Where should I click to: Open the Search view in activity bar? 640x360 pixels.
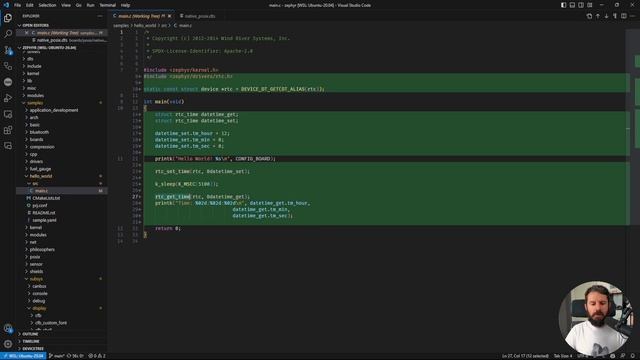coord(8,34)
